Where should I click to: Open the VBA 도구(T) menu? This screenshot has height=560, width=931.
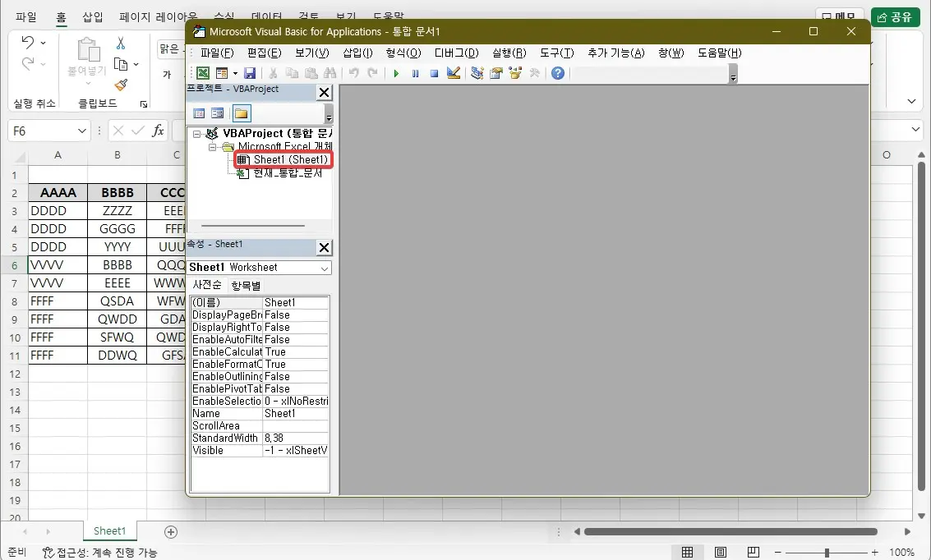point(556,53)
